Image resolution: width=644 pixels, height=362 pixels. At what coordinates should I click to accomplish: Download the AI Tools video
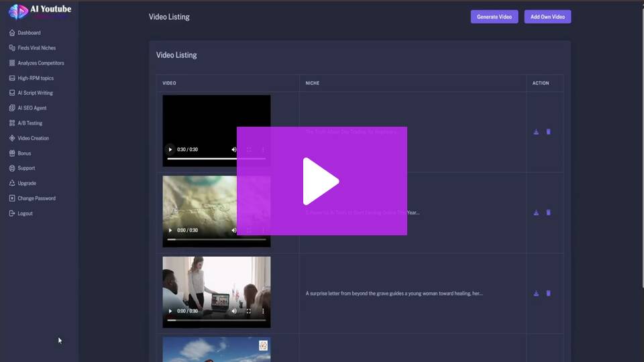[536, 213]
